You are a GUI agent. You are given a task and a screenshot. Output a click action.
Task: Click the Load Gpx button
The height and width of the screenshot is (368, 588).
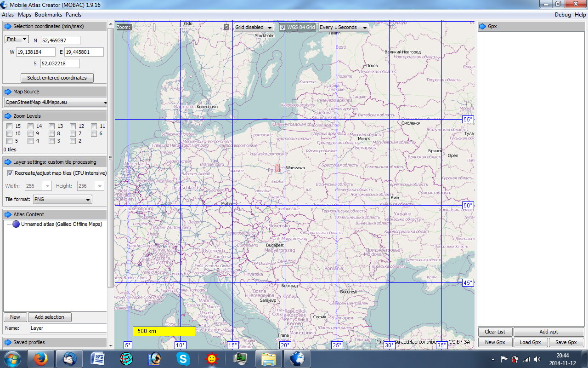tap(530, 342)
